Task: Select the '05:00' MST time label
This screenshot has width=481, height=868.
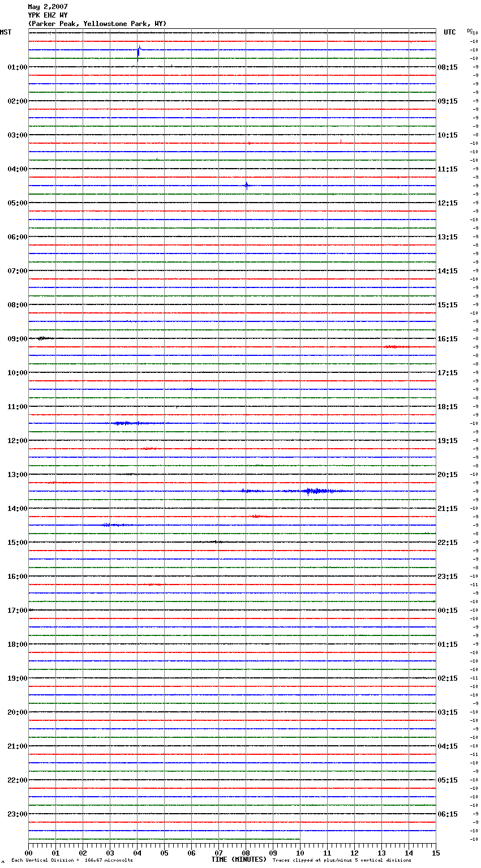Action: click(18, 203)
